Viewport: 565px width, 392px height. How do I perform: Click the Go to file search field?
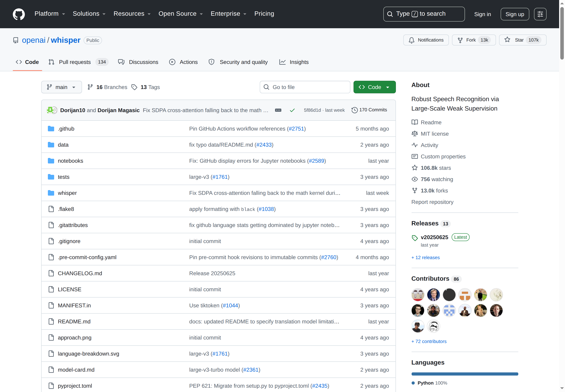click(x=305, y=87)
